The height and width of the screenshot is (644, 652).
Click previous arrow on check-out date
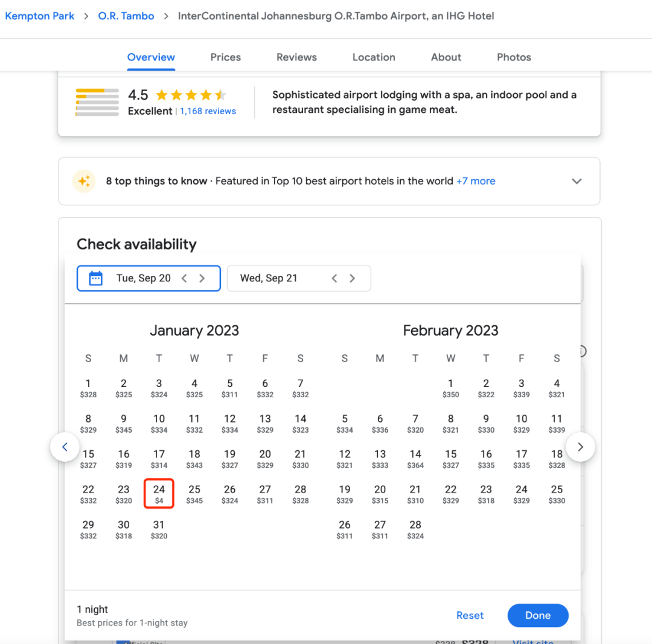point(334,278)
